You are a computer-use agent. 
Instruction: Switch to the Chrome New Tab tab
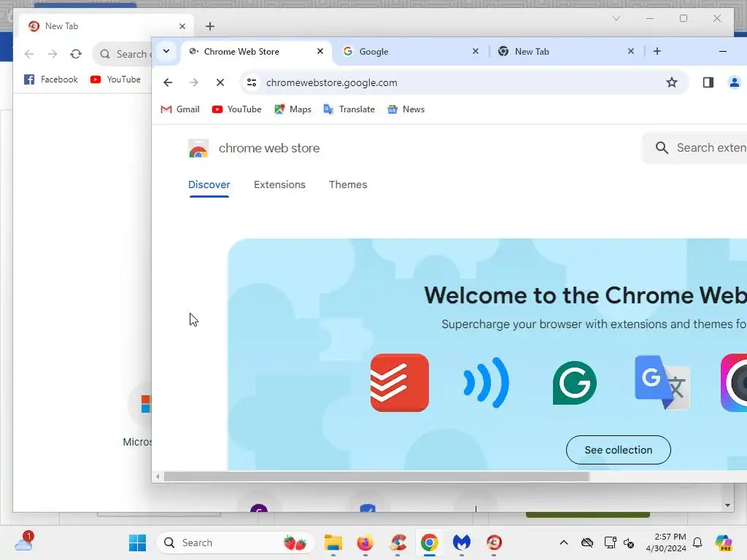click(x=566, y=52)
